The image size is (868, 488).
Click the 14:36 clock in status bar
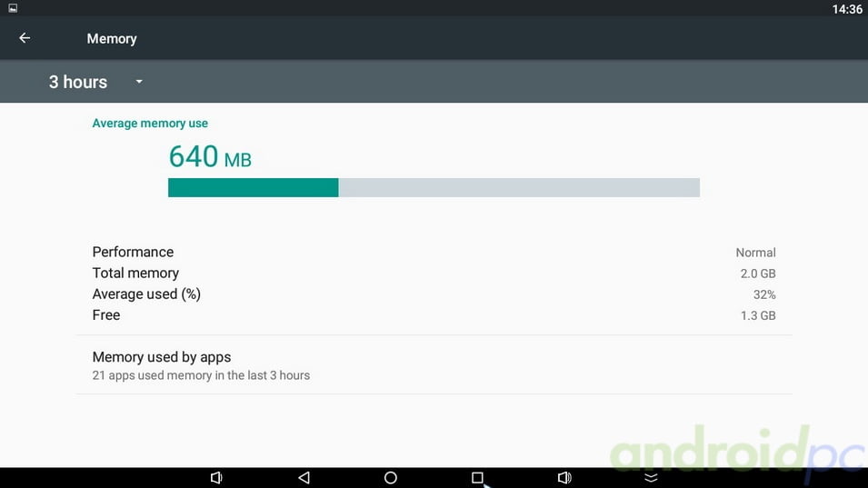(847, 9)
